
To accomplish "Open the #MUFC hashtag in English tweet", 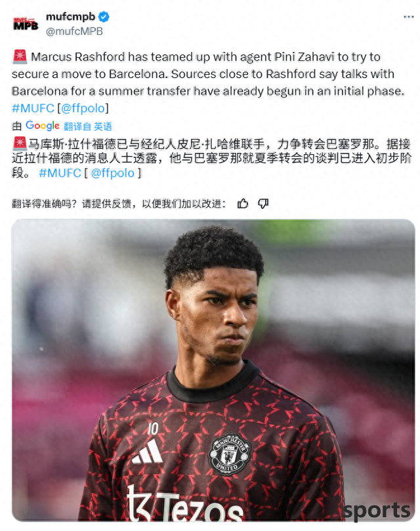I will 33,108.
